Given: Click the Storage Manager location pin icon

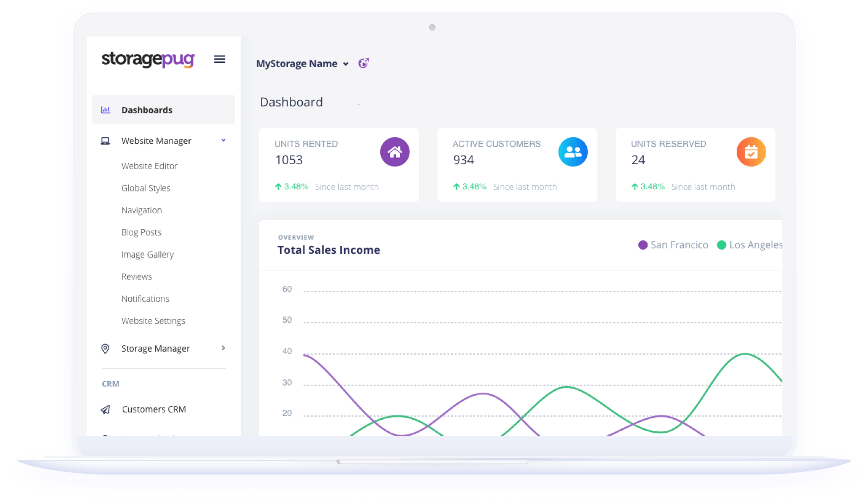Looking at the screenshot, I should click(x=105, y=348).
